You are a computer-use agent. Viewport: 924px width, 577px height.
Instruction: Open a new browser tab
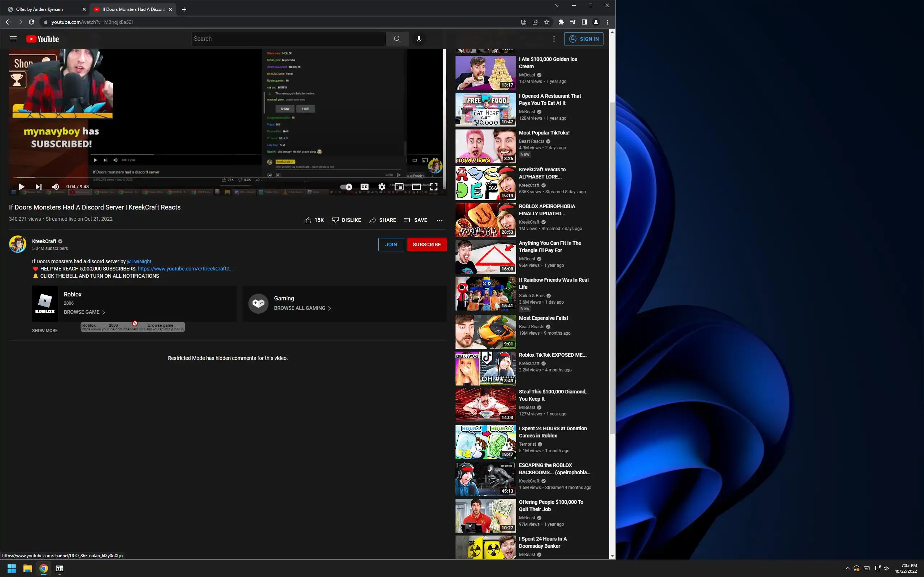pyautogui.click(x=184, y=9)
